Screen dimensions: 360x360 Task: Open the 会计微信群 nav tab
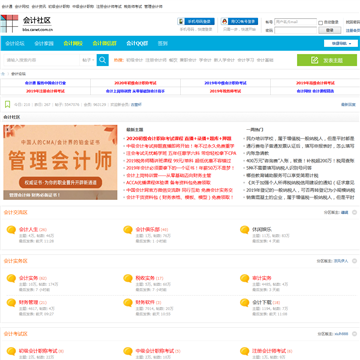pos(105,43)
